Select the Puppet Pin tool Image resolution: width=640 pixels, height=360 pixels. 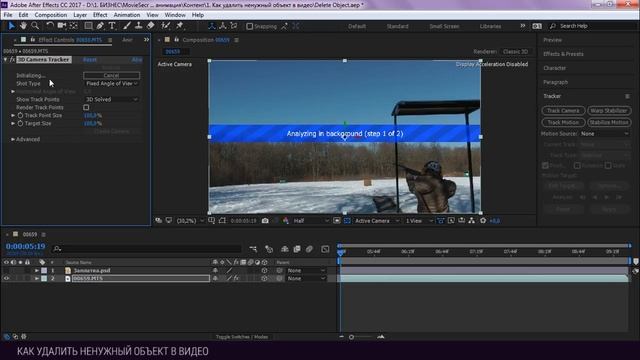(180, 26)
